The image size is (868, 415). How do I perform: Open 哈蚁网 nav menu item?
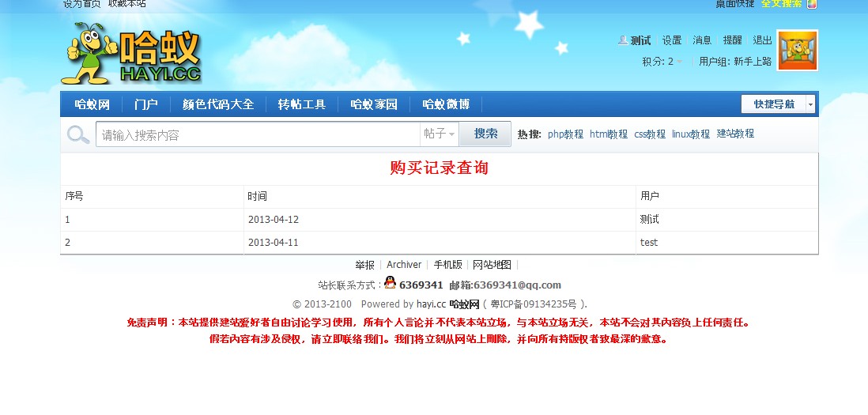(x=92, y=104)
